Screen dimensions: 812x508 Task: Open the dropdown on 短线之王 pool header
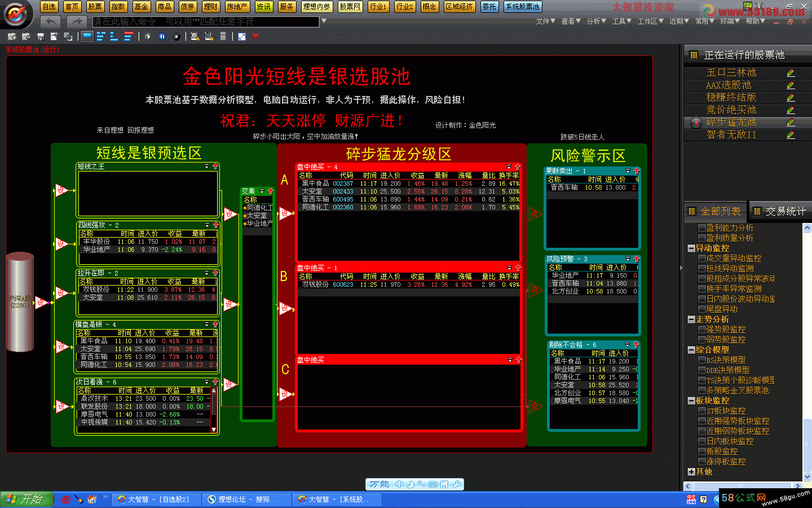(207, 167)
